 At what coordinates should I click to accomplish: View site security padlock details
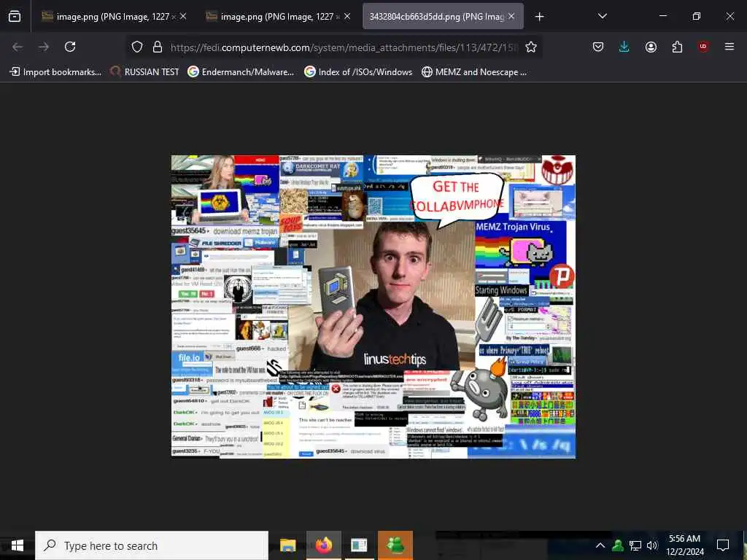click(158, 47)
